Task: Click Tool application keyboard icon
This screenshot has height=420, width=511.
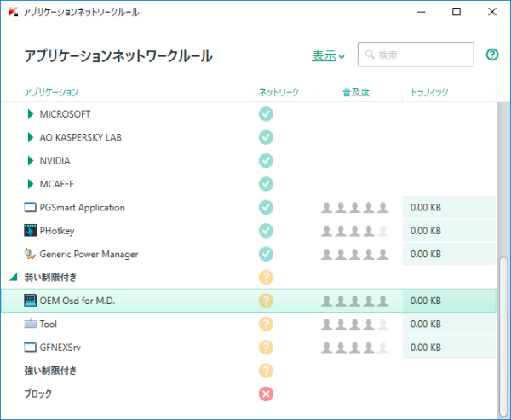Action: coord(30,324)
